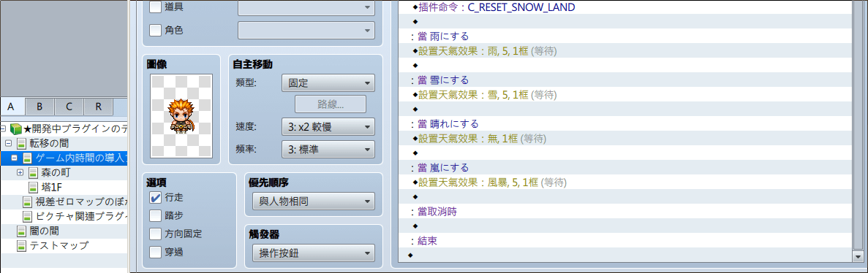Click the event list scrollbar down arrow

tap(858, 258)
